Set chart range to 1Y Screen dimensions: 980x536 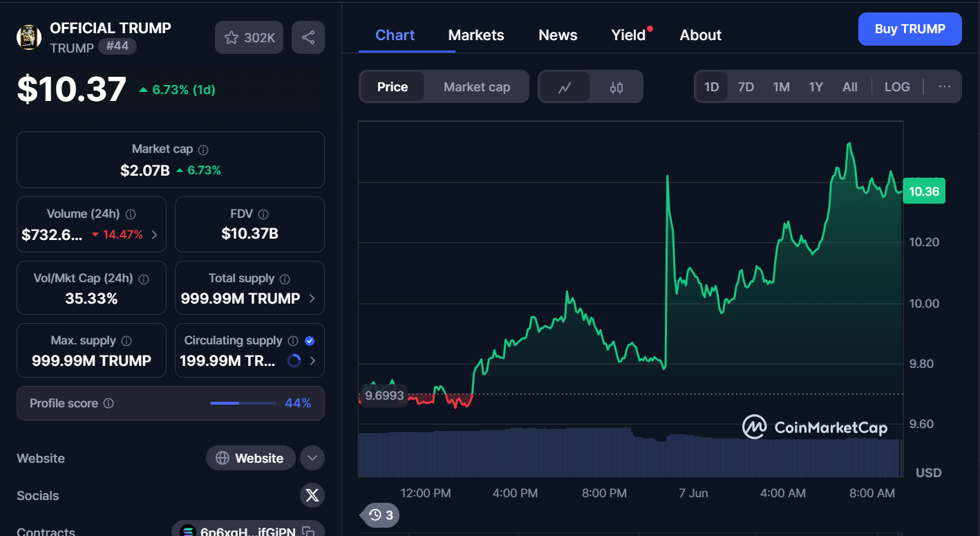pos(816,87)
